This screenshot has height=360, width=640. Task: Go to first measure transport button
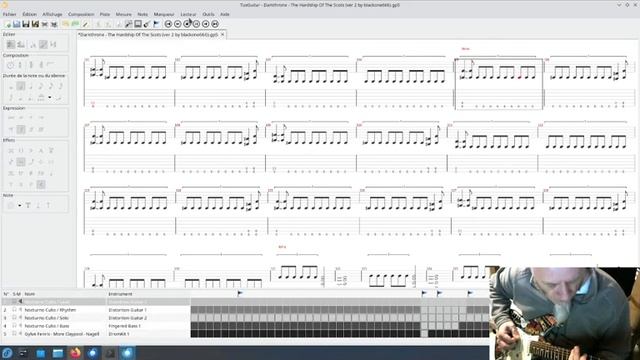(168, 24)
